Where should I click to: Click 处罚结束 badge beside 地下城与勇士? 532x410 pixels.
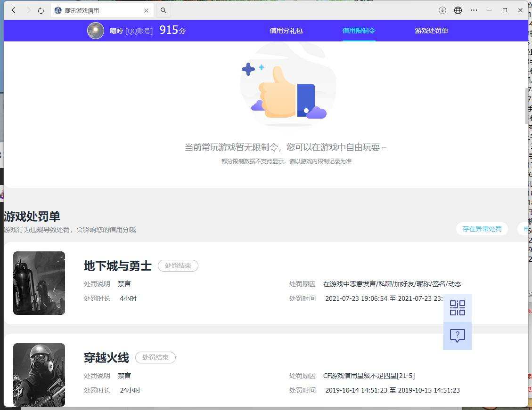point(178,265)
